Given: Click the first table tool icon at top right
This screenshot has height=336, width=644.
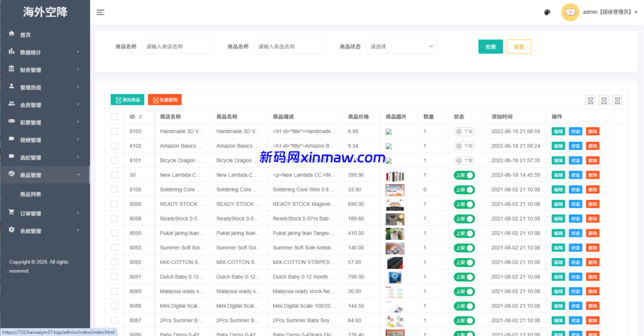Looking at the screenshot, I should pos(590,100).
